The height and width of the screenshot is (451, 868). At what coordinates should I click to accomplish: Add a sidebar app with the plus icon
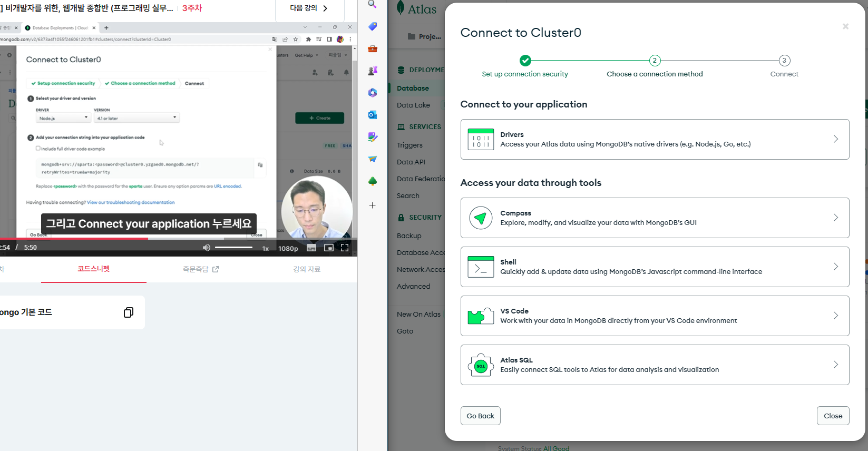click(x=373, y=205)
